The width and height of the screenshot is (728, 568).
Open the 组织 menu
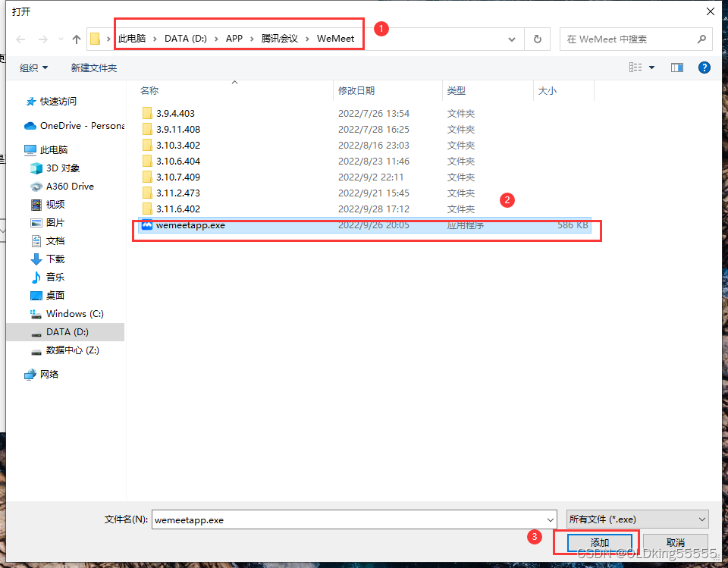coord(33,67)
